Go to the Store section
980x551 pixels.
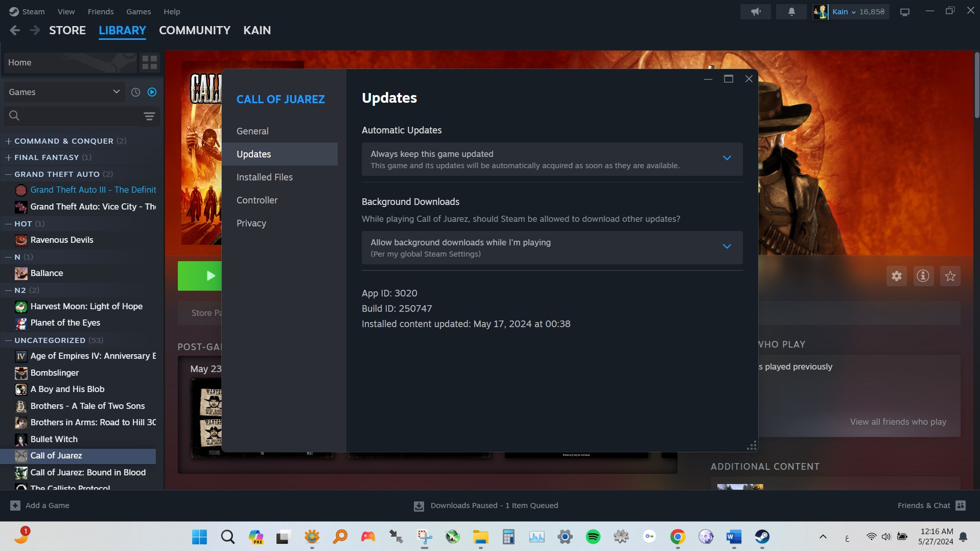[x=67, y=30]
